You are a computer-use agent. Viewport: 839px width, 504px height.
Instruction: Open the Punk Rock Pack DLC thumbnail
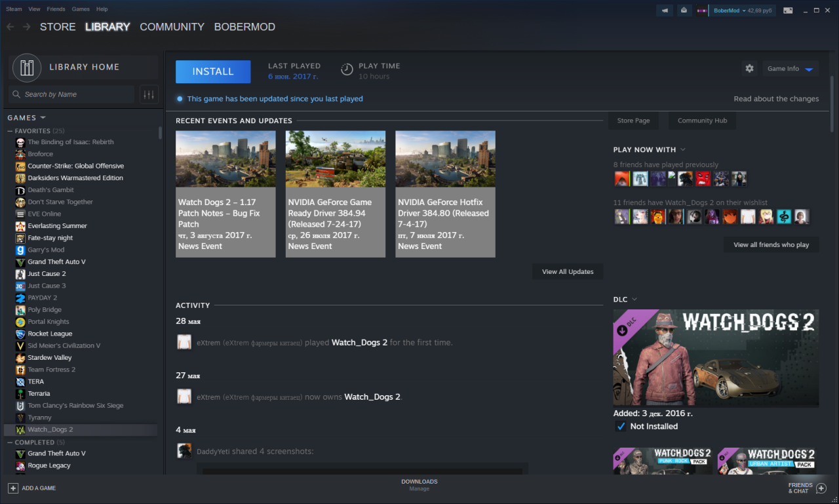[x=663, y=461]
